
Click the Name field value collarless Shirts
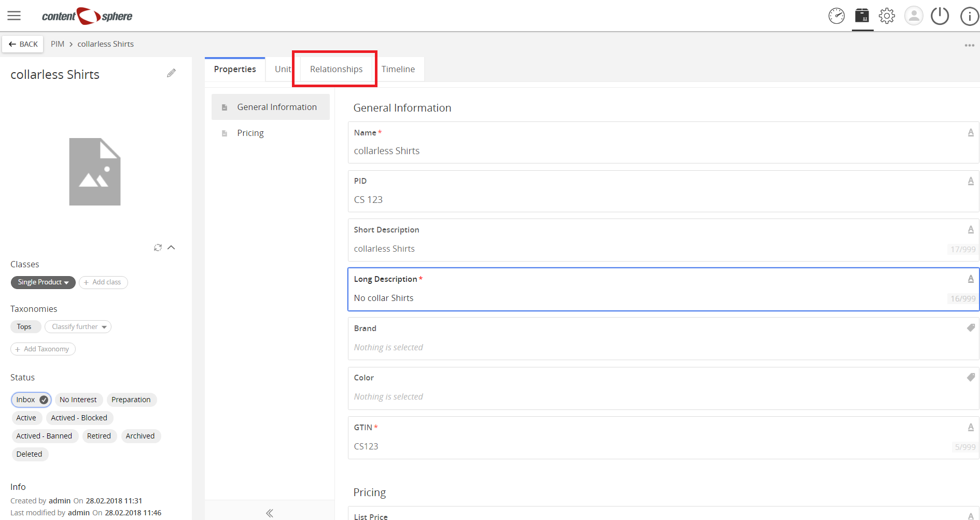(387, 151)
